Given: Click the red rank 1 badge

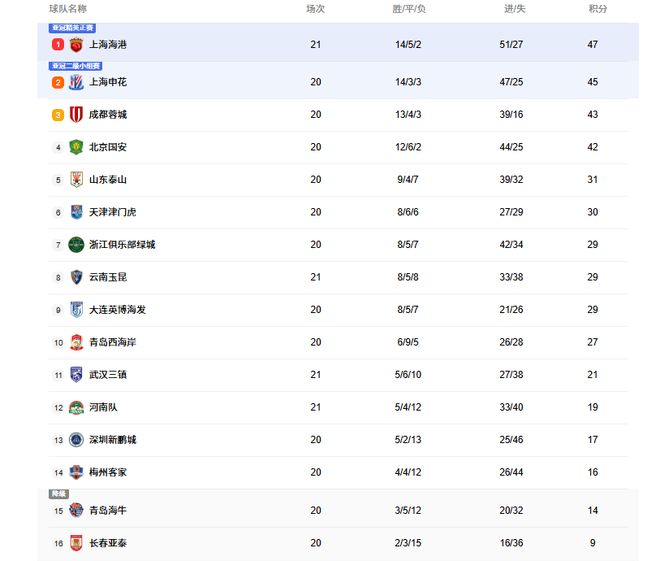Looking at the screenshot, I should (x=58, y=45).
